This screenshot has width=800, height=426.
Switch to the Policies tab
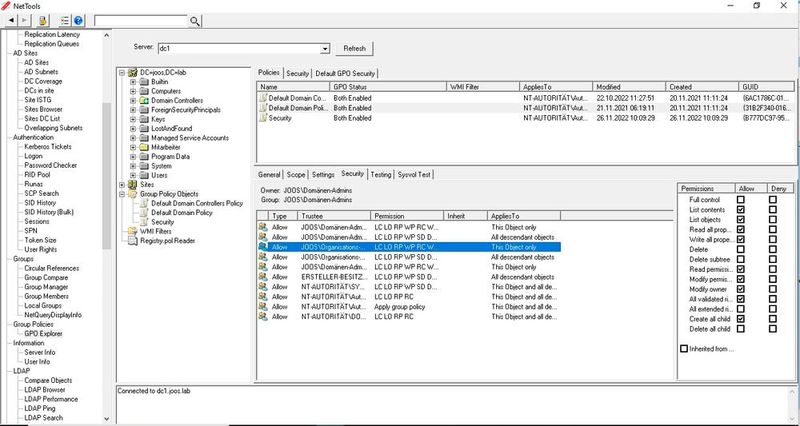coord(268,73)
